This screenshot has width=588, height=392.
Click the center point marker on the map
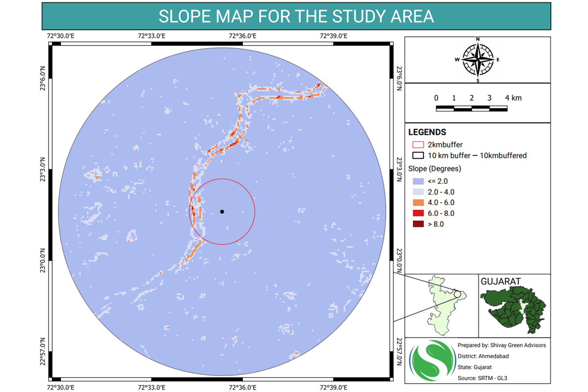(x=223, y=211)
